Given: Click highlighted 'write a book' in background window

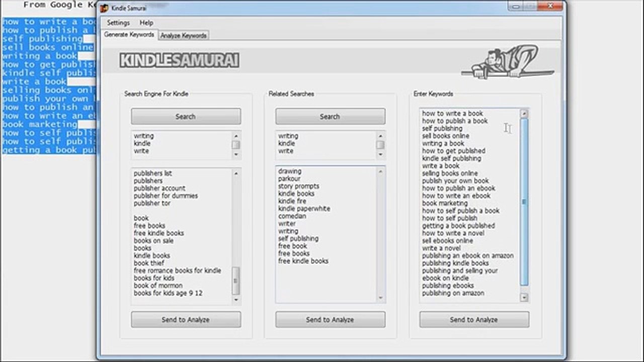Looking at the screenshot, I should tap(34, 81).
